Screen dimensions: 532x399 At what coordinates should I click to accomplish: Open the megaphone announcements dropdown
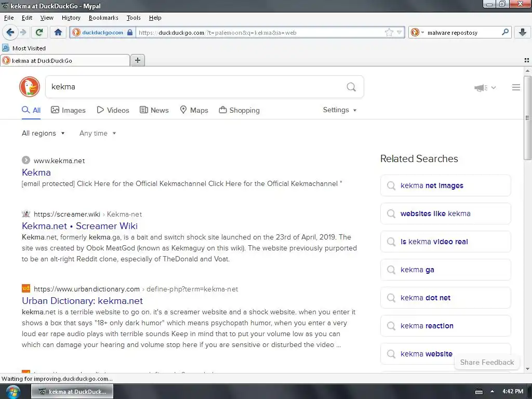tap(485, 88)
